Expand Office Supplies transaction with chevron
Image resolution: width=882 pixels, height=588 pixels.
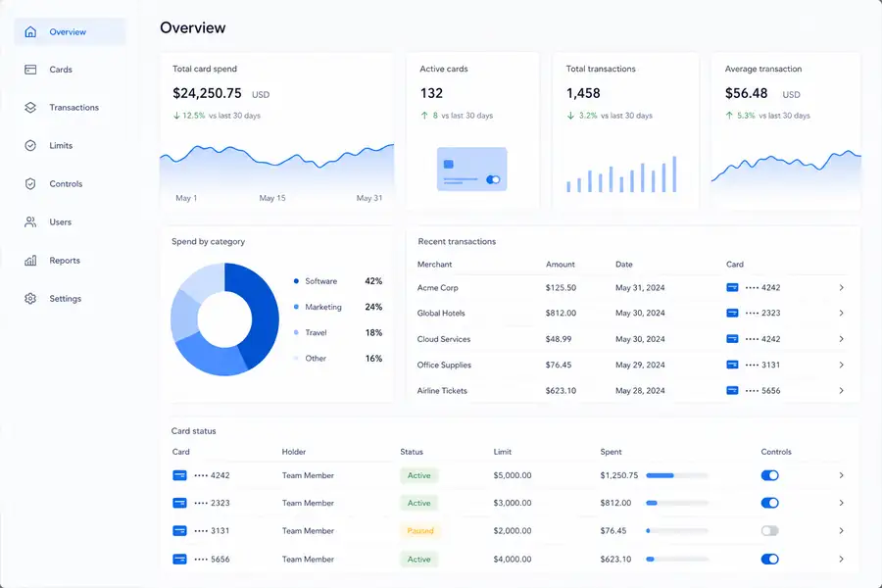(842, 365)
